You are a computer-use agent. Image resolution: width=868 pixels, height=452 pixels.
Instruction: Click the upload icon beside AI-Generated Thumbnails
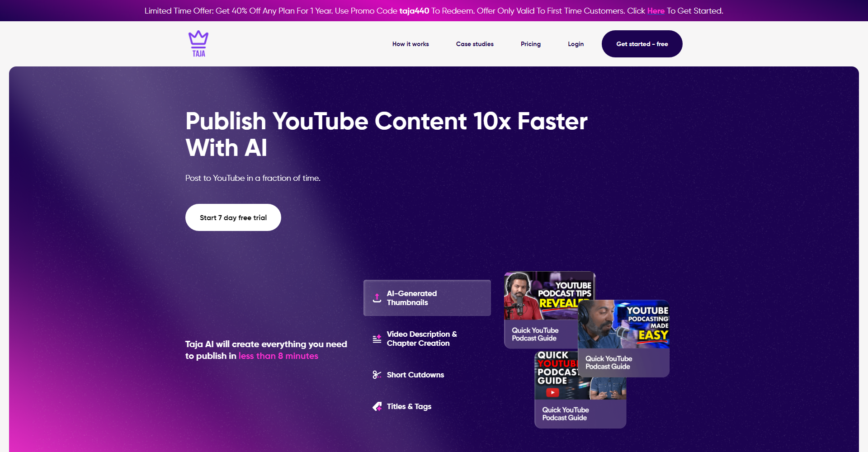[377, 297]
